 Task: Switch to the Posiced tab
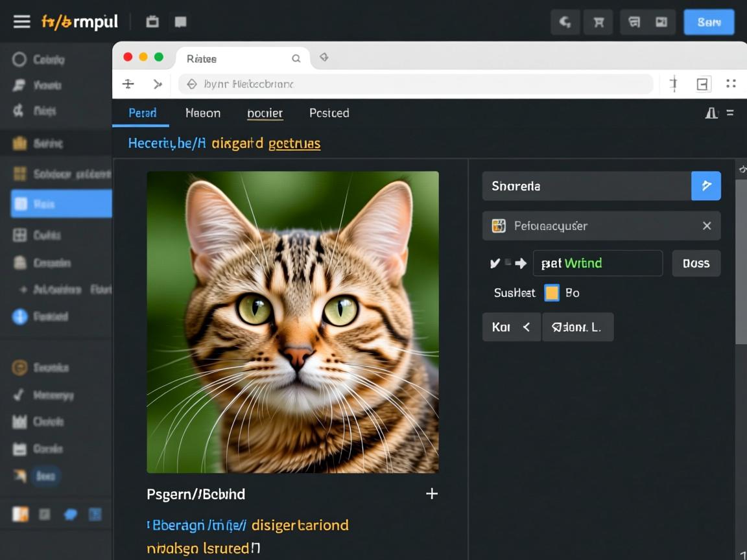(x=329, y=113)
